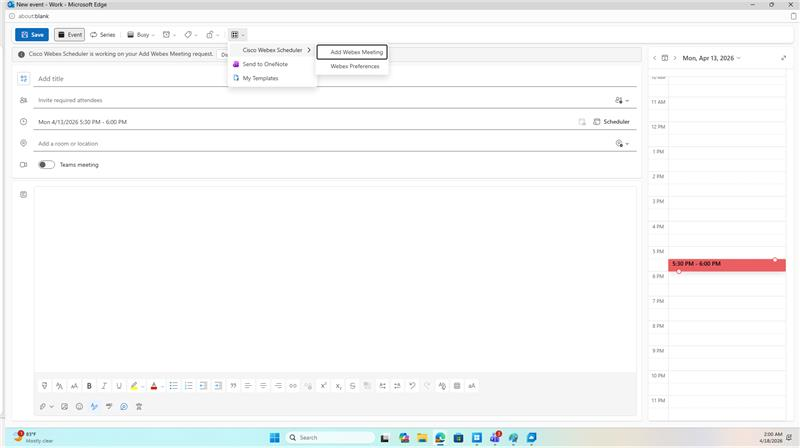Open the room finder dropdown
The height and width of the screenshot is (448, 800).
[x=622, y=144]
